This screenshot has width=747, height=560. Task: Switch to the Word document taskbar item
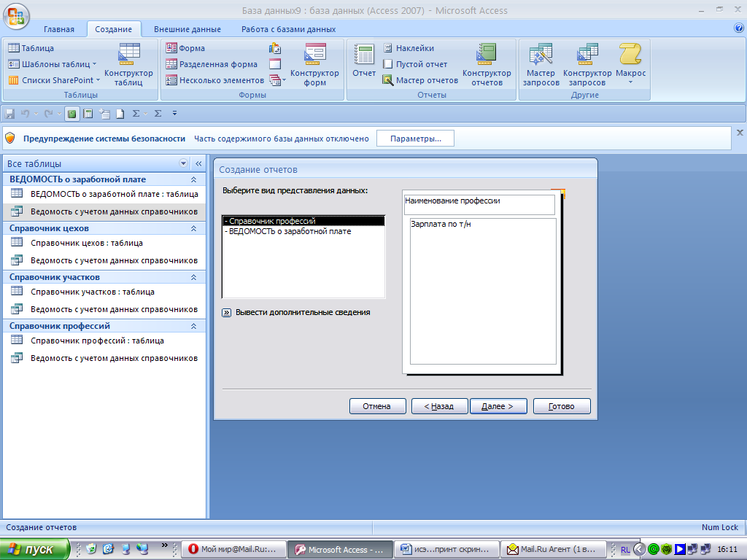click(x=447, y=550)
